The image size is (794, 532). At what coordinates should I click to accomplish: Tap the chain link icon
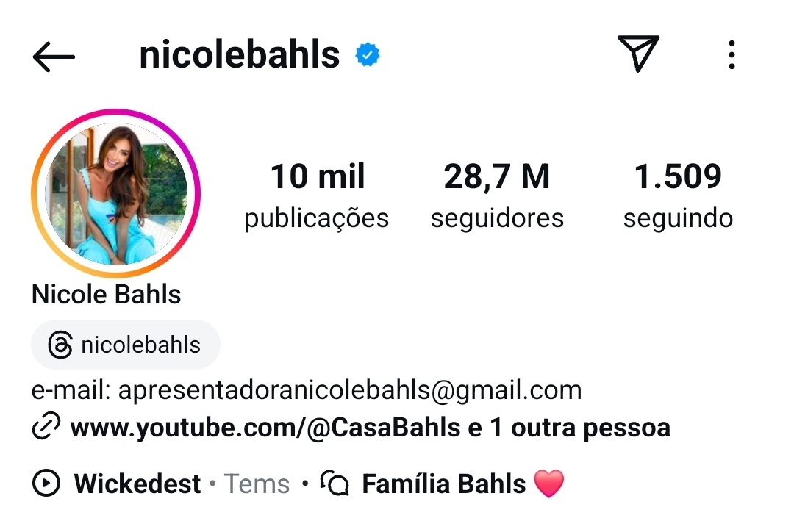pos(46,425)
